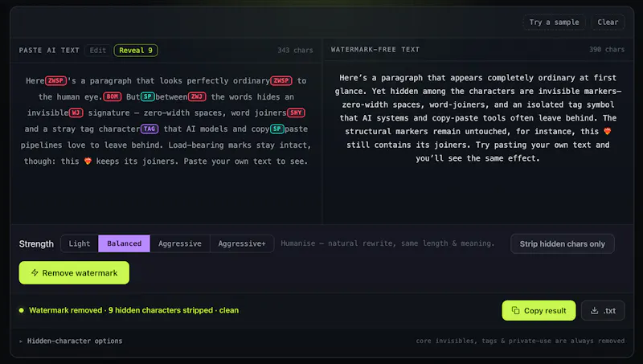Click the SP badge between copy and paste
643x364 pixels.
click(276, 129)
